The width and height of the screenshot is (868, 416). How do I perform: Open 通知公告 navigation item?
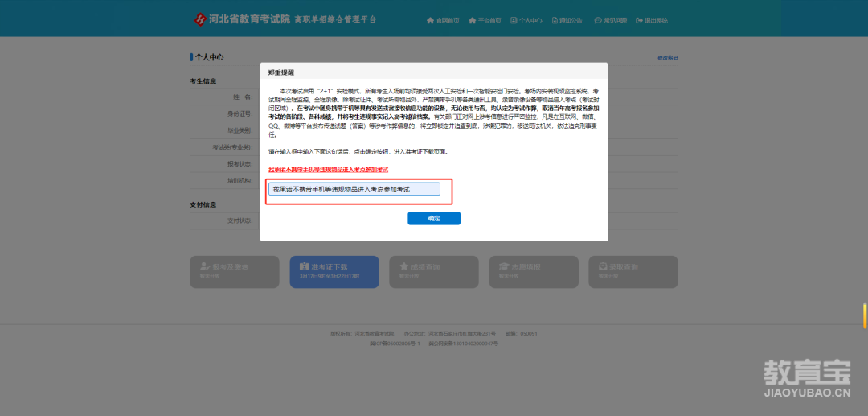point(567,20)
